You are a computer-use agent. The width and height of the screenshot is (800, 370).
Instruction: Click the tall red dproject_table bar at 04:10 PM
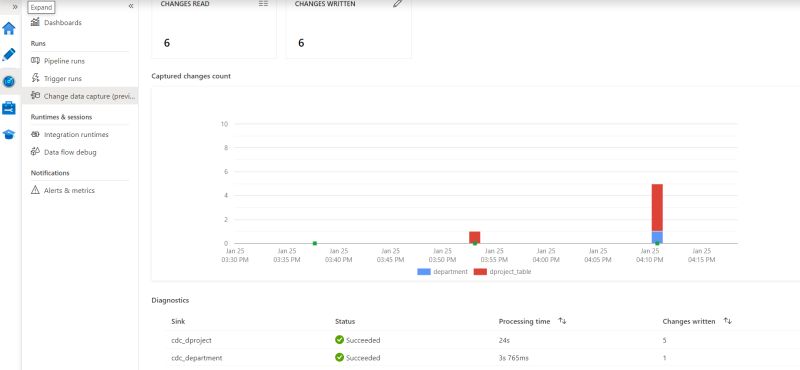pos(657,208)
